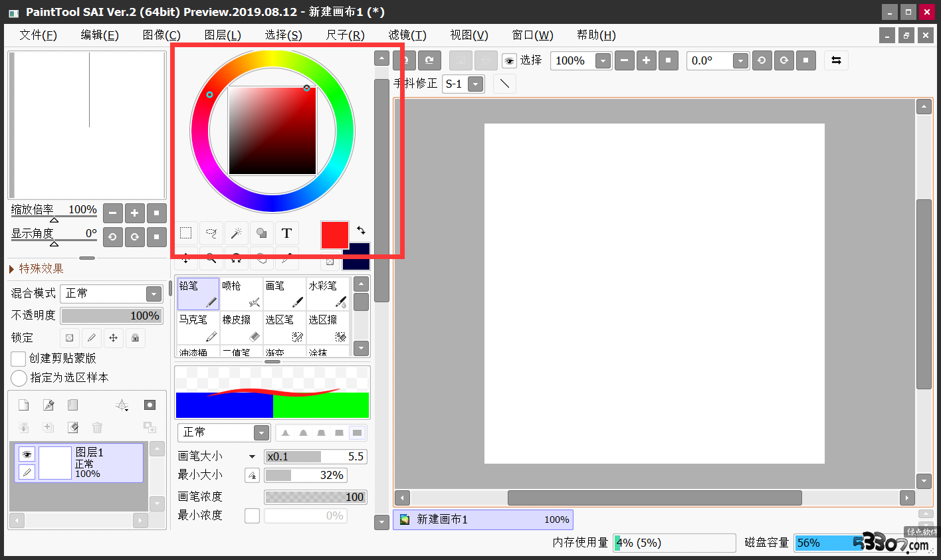Viewport: 941px width, 560px height.
Task: Open the 文件(F) menu
Action: coord(38,35)
